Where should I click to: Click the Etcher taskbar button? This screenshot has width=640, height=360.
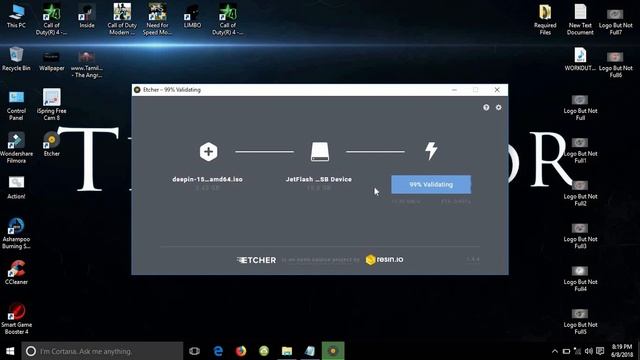pos(333,351)
